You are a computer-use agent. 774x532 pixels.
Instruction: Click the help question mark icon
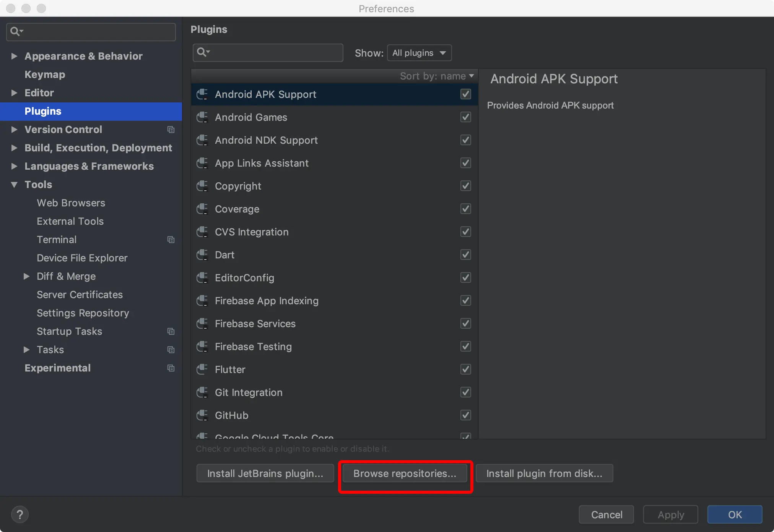(20, 514)
